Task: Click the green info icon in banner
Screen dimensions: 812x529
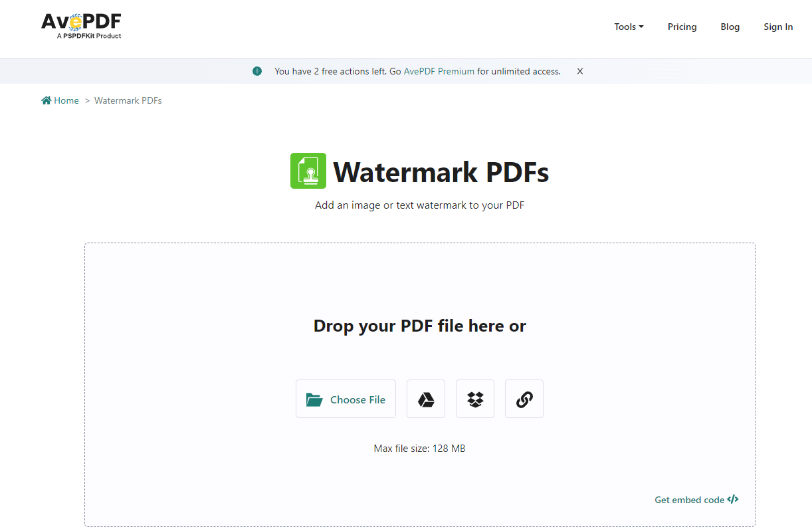Action: click(x=257, y=71)
